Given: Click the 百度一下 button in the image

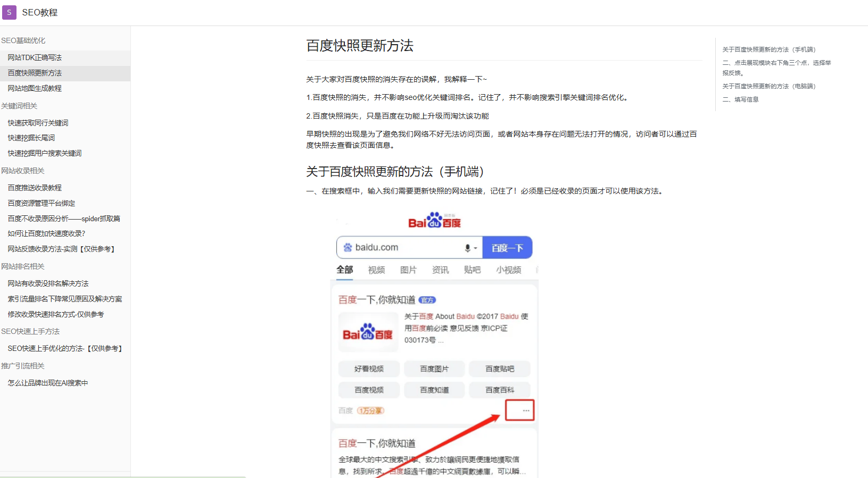Looking at the screenshot, I should tap(507, 248).
